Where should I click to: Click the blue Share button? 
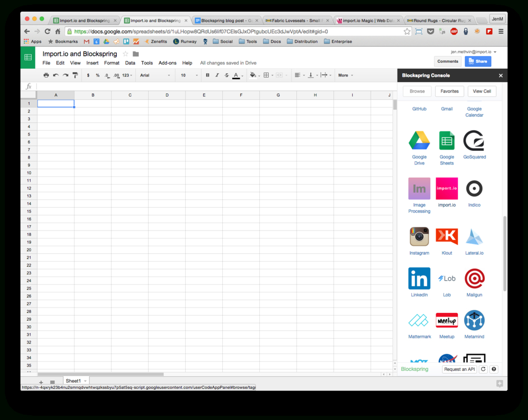477,61
